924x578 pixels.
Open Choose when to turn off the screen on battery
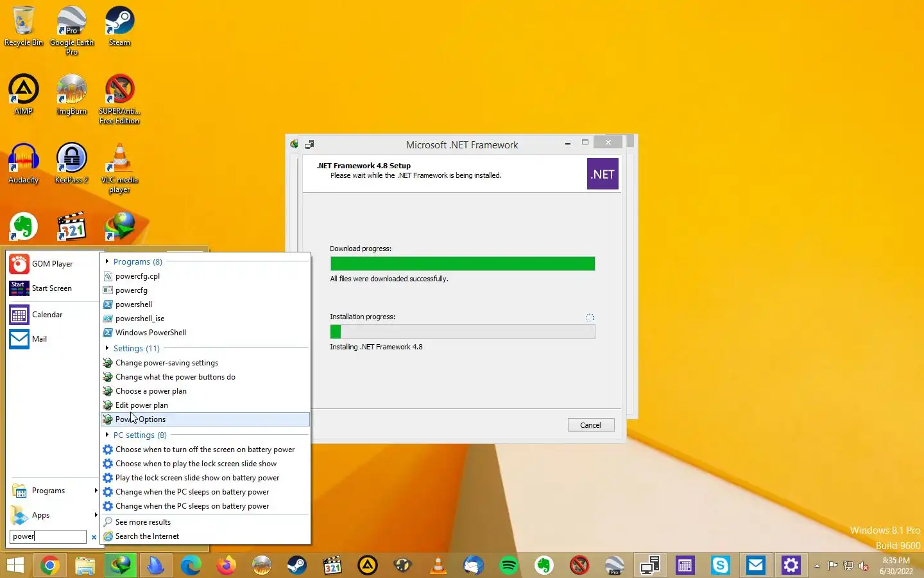pyautogui.click(x=205, y=450)
